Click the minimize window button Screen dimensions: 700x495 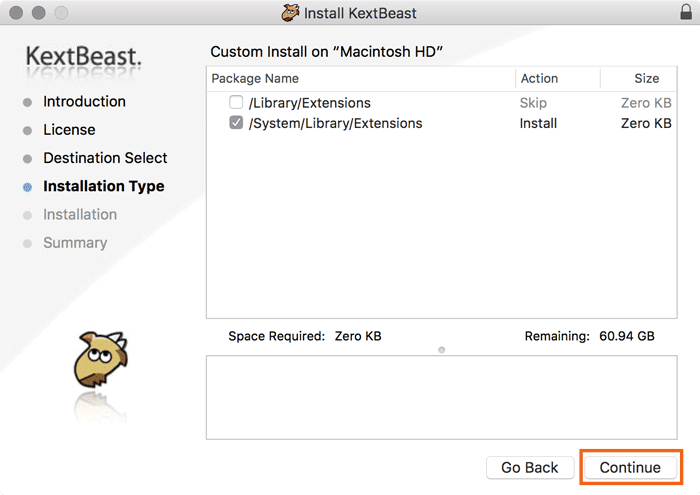pyautogui.click(x=39, y=13)
